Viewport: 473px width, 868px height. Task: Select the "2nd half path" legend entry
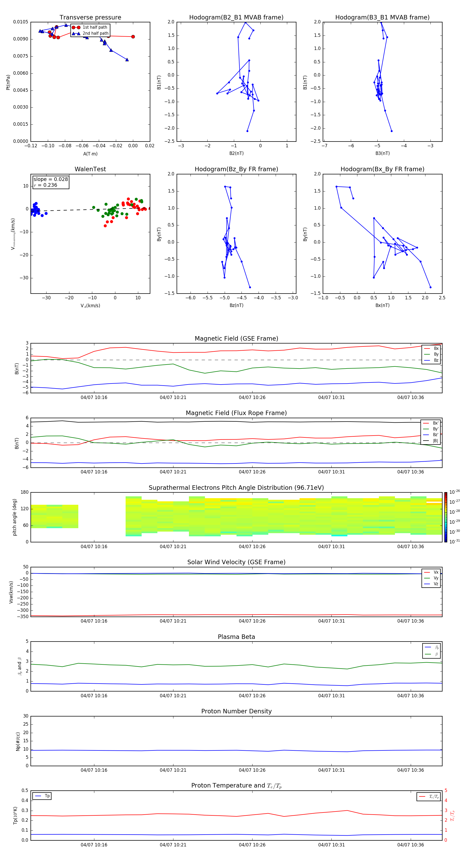pos(90,33)
